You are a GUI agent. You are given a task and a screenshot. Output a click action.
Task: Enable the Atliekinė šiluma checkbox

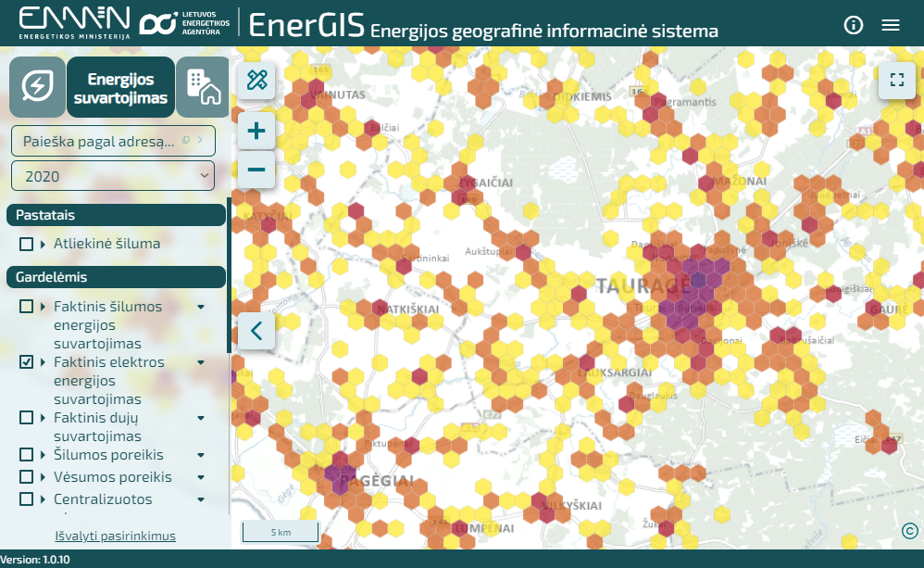pyautogui.click(x=27, y=244)
